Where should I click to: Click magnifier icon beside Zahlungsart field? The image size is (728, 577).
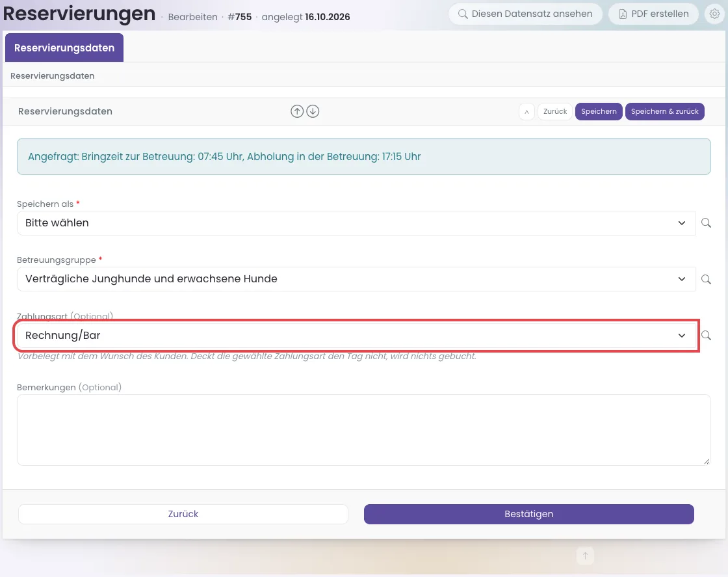(x=706, y=336)
